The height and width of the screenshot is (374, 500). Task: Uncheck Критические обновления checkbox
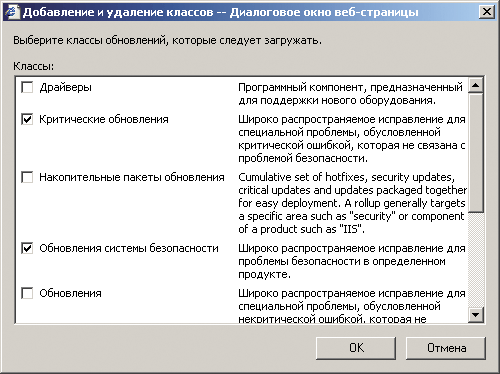tap(27, 119)
